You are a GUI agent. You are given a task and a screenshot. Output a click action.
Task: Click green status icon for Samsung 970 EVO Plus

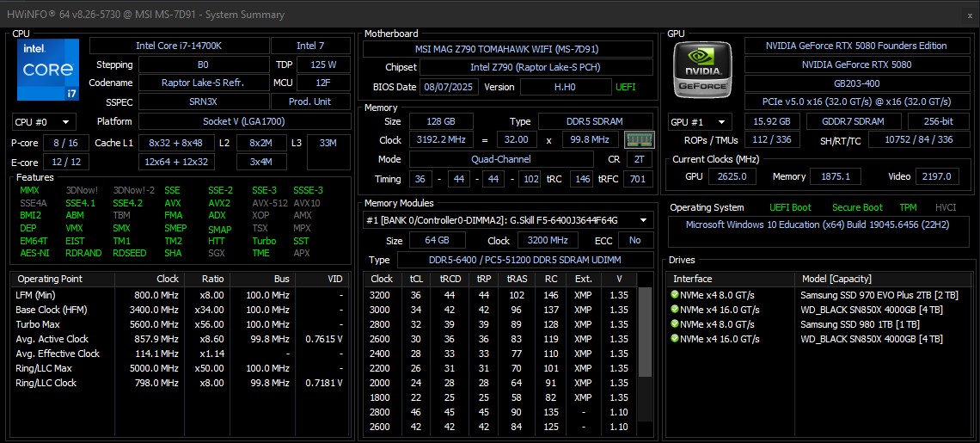[674, 295]
